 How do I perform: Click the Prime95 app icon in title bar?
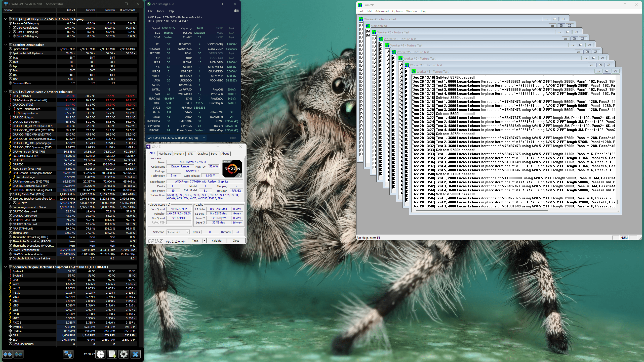pyautogui.click(x=360, y=5)
